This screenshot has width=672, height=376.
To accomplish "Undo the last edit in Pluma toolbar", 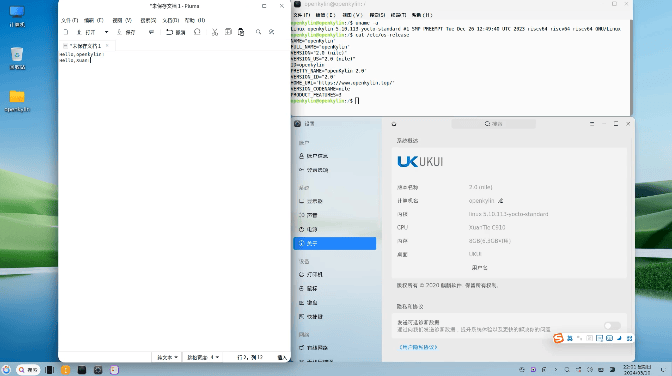I will click(176, 32).
